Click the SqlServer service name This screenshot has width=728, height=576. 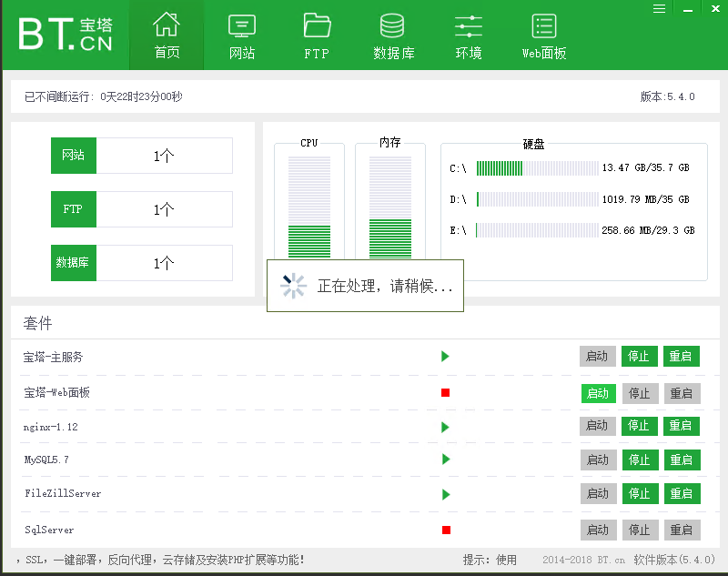pyautogui.click(x=49, y=531)
